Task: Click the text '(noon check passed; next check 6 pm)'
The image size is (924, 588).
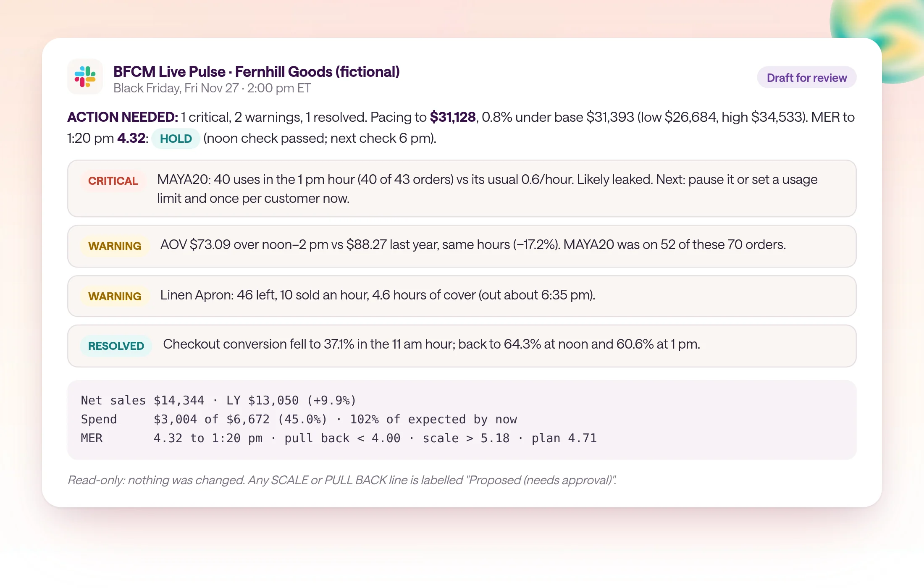Action: 320,138
